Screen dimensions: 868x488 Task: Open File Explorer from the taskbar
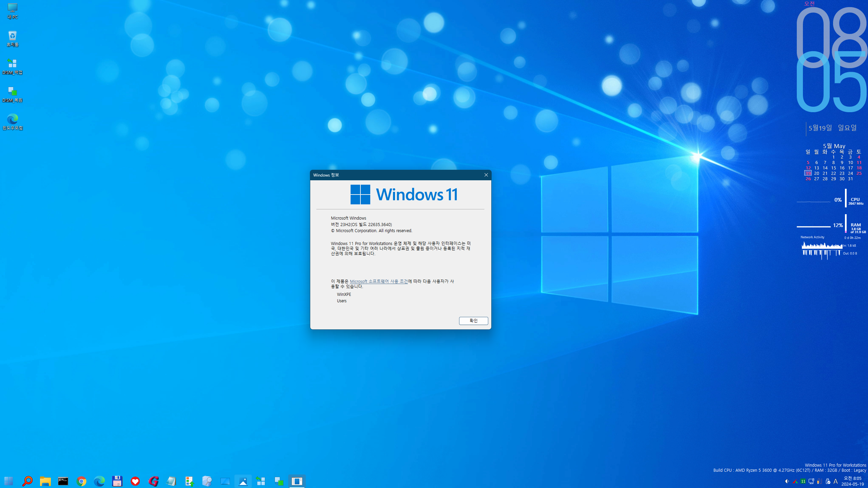tap(45, 481)
